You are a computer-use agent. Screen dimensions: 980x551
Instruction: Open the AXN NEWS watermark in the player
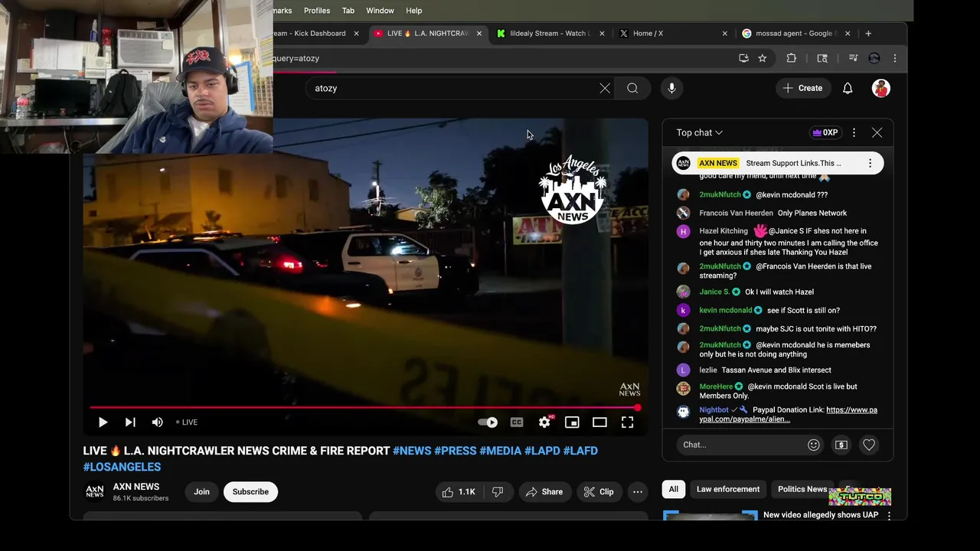(629, 390)
